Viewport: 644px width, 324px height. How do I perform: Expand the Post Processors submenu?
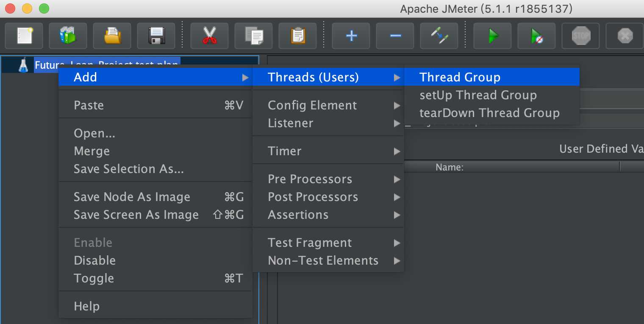[x=328, y=197]
